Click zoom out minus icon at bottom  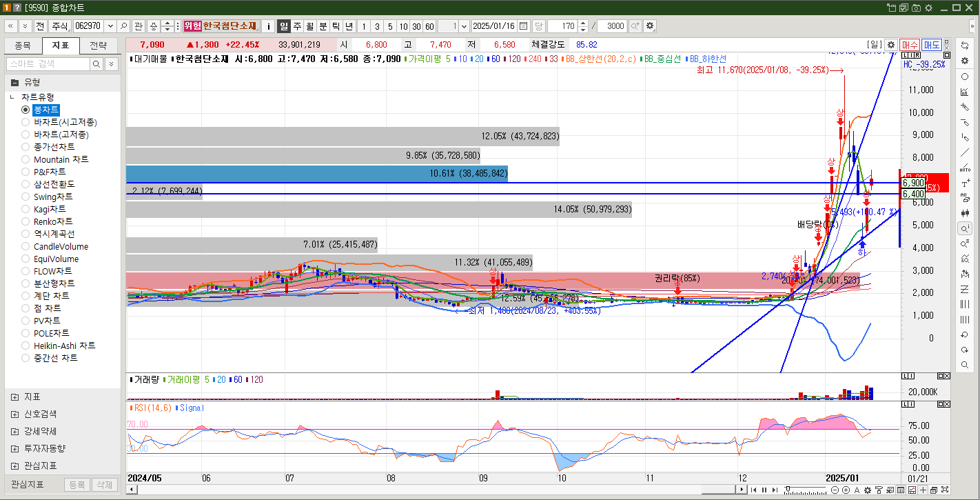click(835, 490)
